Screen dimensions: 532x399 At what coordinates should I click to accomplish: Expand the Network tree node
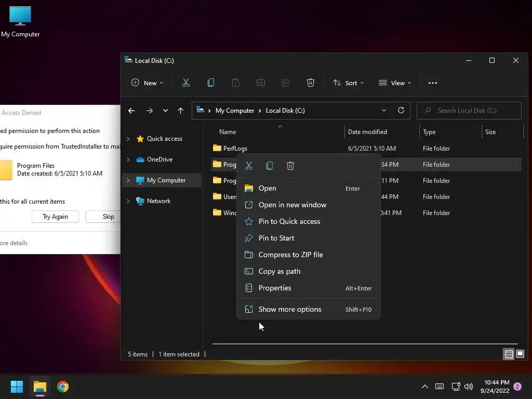[x=128, y=201]
